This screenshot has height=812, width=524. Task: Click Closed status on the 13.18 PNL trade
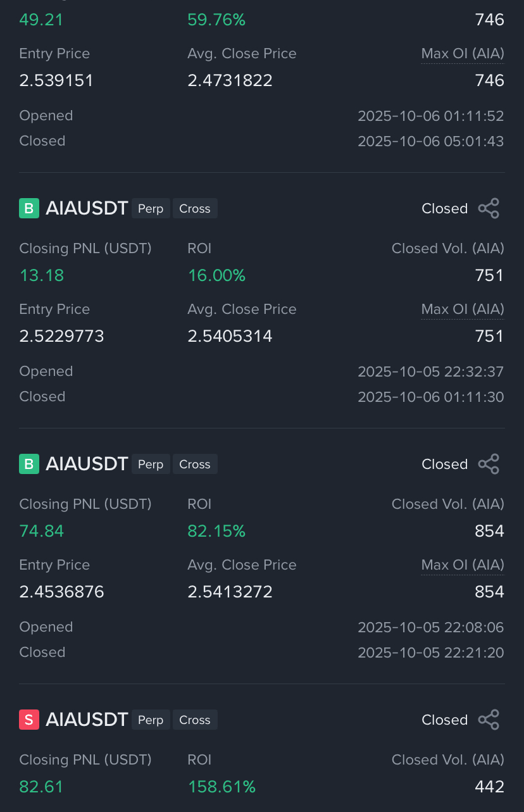pyautogui.click(x=445, y=208)
